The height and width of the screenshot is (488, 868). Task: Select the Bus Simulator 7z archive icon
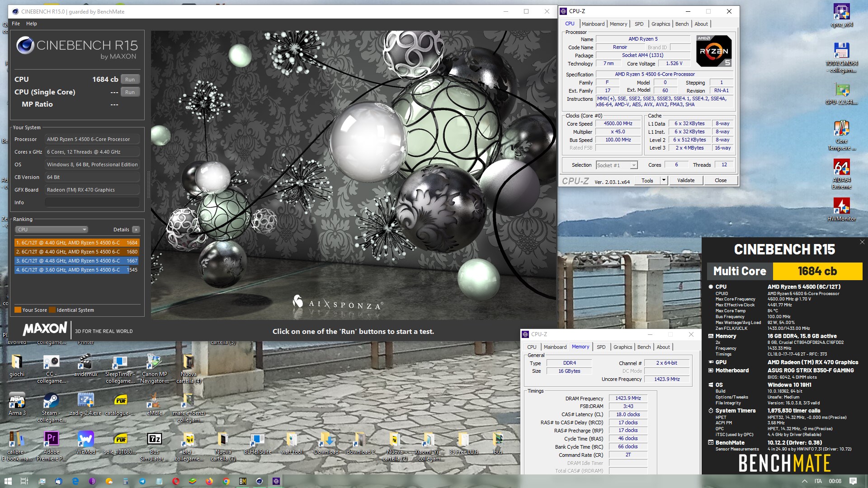coord(154,446)
